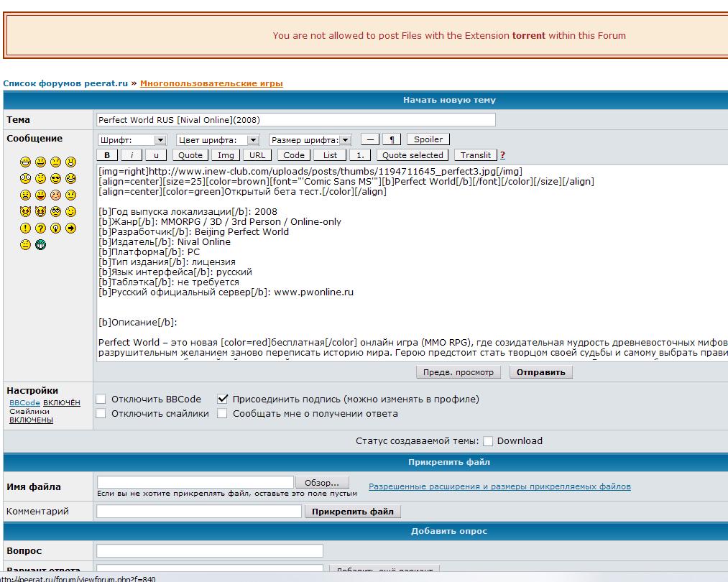Insert the lightbulb idea smiley
The width and height of the screenshot is (728, 582).
click(56, 228)
